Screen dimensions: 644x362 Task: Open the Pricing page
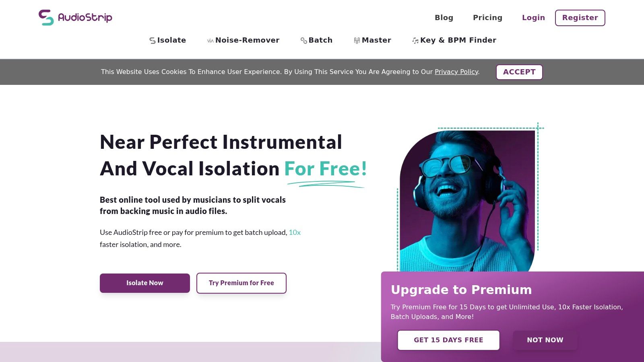[487, 18]
